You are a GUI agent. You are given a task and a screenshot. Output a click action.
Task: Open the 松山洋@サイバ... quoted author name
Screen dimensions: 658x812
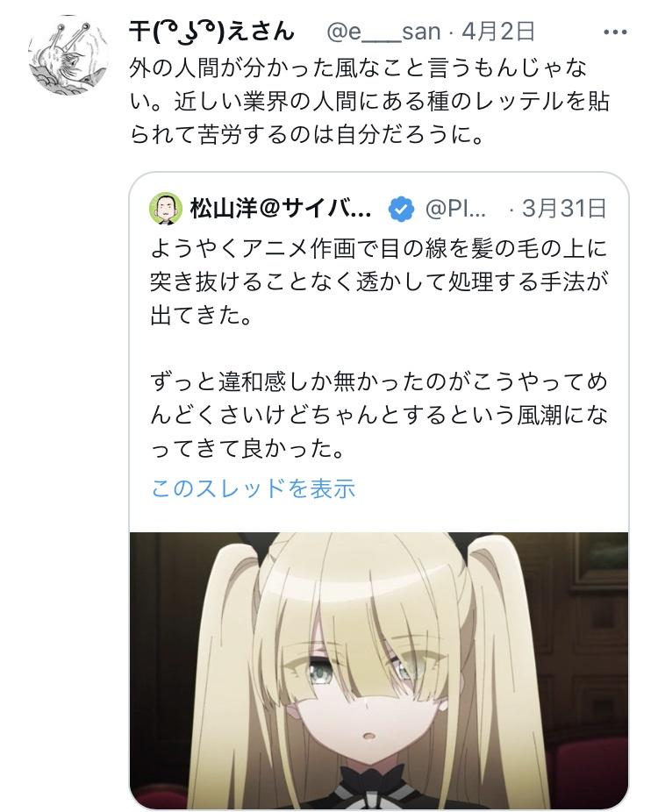(x=280, y=210)
